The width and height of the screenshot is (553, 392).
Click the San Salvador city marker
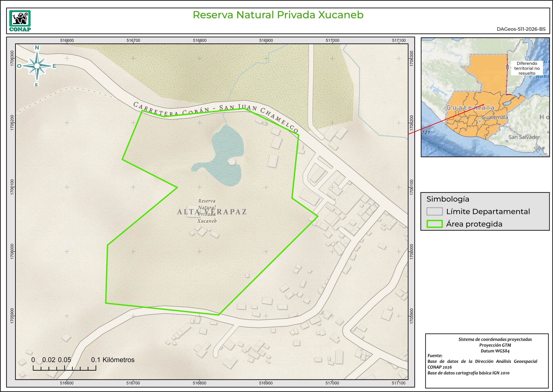[x=507, y=141]
